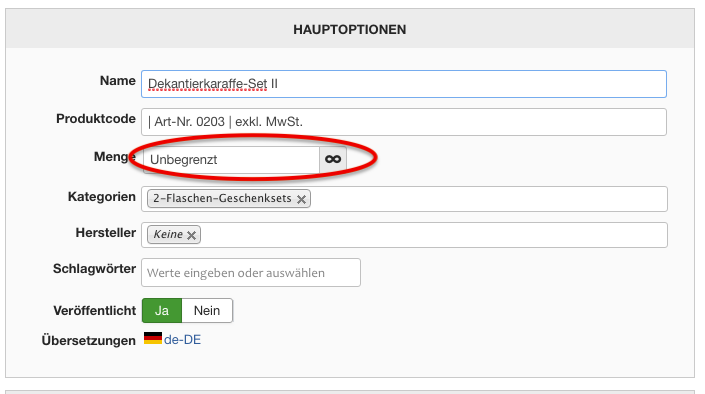Viewport: 705px width, 394px height.
Task: Click the Keine tag text
Action: point(168,234)
